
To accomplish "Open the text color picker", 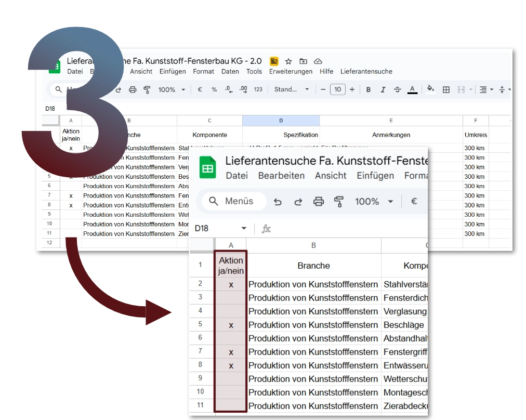I will (x=412, y=89).
